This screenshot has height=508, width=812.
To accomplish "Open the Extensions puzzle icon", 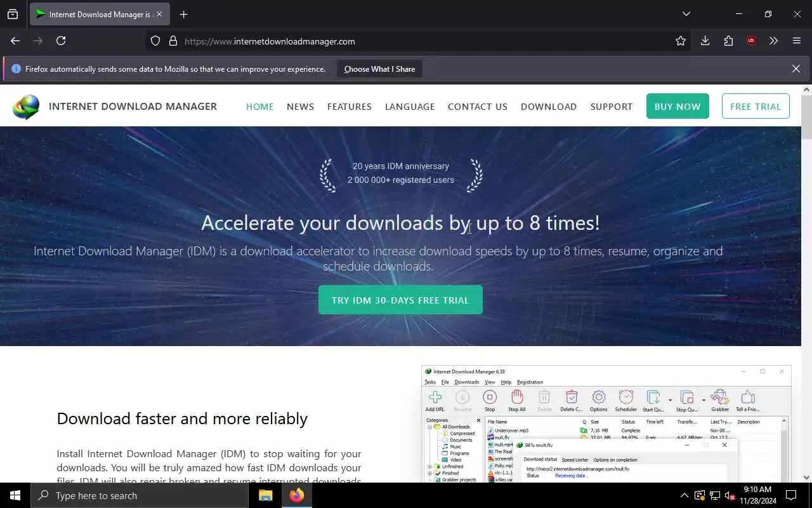I will (728, 41).
